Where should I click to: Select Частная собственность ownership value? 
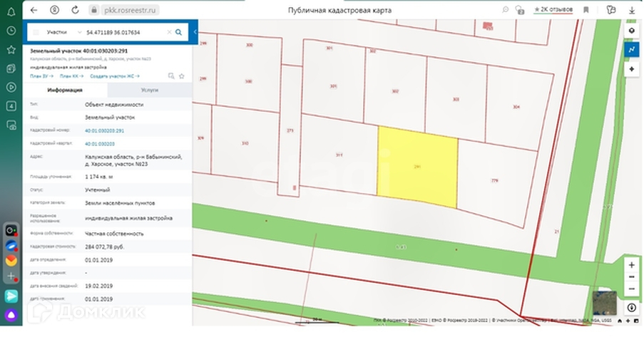pos(114,234)
